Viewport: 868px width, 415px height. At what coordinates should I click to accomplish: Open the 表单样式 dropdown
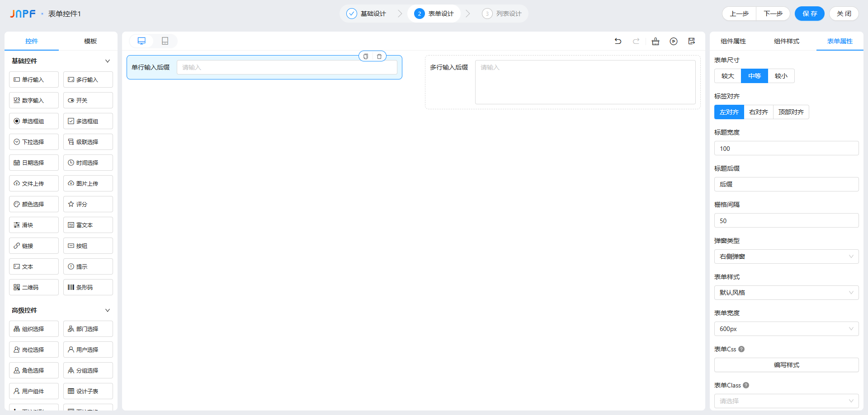tap(787, 293)
